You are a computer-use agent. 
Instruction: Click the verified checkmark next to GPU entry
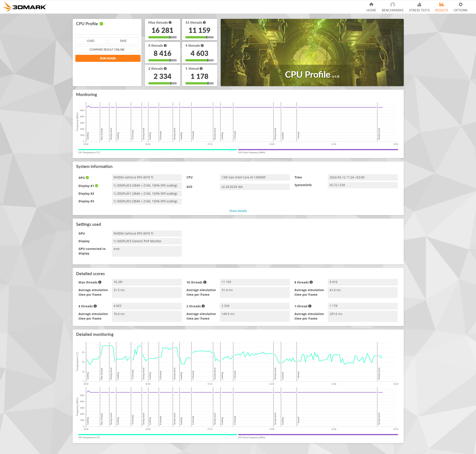88,177
